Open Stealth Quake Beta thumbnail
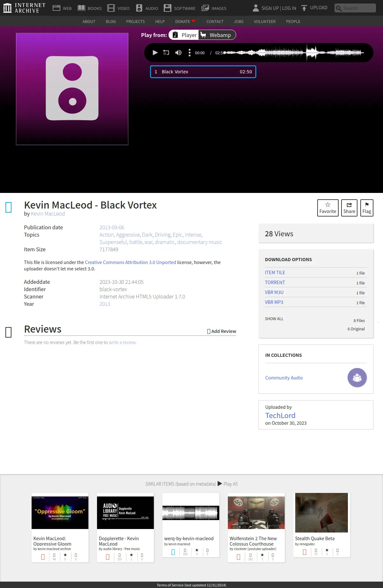Viewport: 383px width, 588px height. [x=321, y=513]
